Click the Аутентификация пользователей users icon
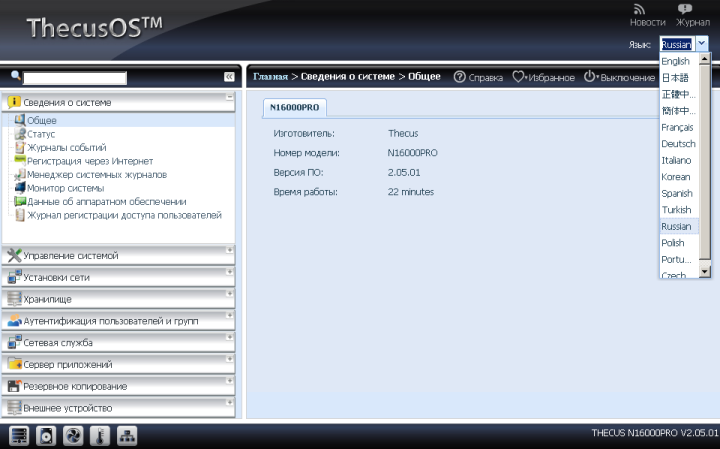This screenshot has height=449, width=720. point(14,320)
